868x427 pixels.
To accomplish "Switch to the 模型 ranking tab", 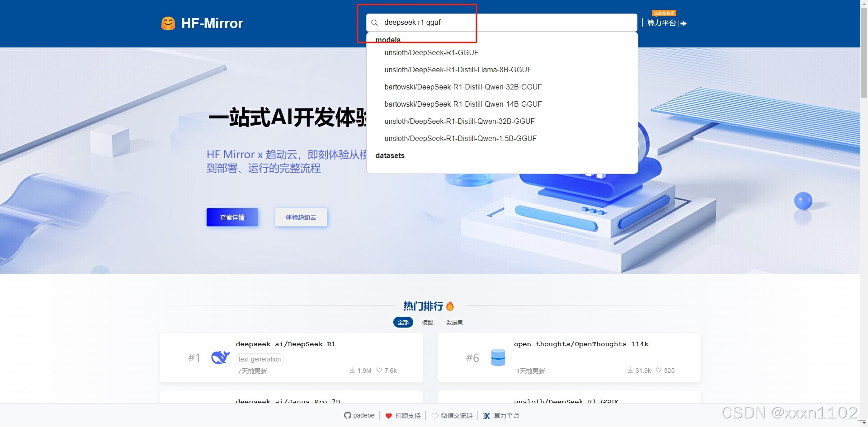I will pyautogui.click(x=427, y=323).
